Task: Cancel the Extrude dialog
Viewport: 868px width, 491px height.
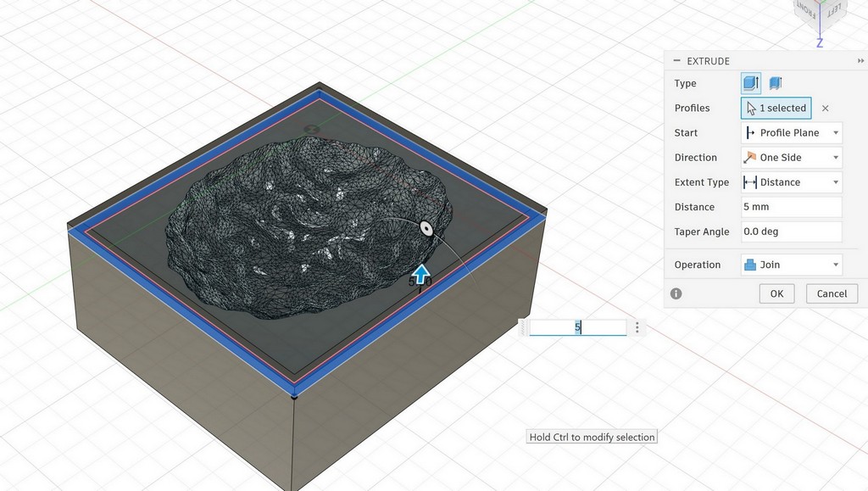Action: tap(832, 293)
